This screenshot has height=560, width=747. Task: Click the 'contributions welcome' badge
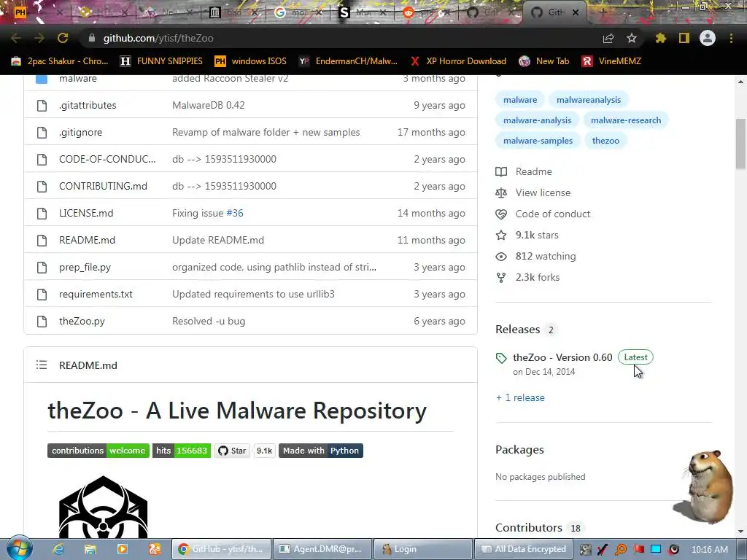tap(98, 451)
